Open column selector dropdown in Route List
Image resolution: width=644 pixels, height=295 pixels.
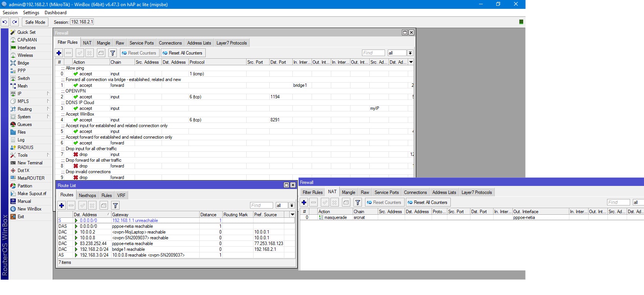click(x=292, y=215)
